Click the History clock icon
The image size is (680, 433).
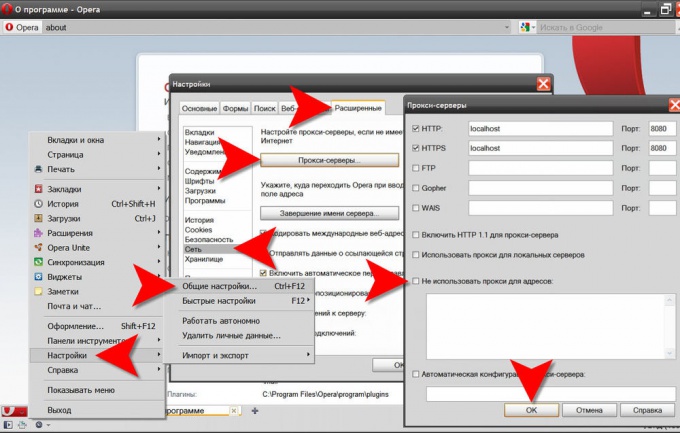click(38, 203)
